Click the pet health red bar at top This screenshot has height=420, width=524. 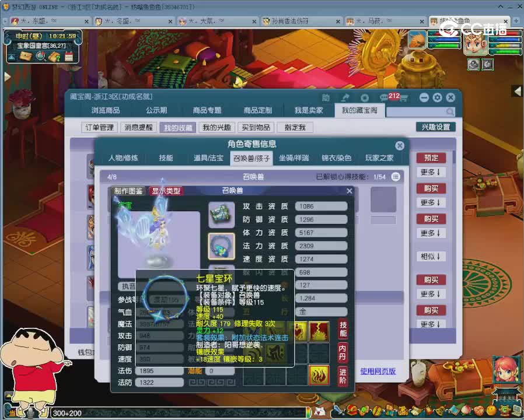coord(444,33)
